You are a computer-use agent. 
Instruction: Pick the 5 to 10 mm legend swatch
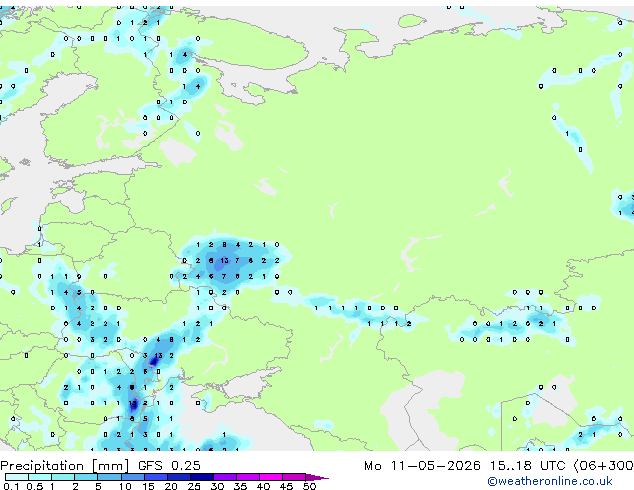(x=109, y=477)
